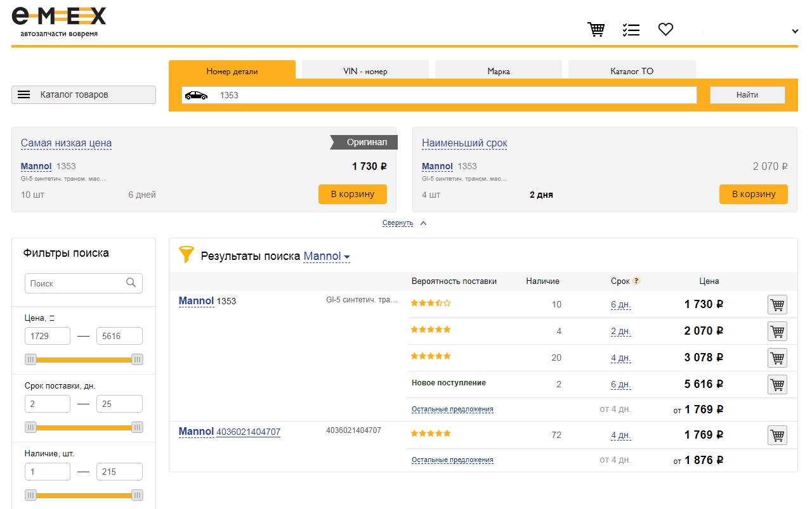Open the Каталог товаров menu button
The image size is (812, 509).
click(84, 94)
